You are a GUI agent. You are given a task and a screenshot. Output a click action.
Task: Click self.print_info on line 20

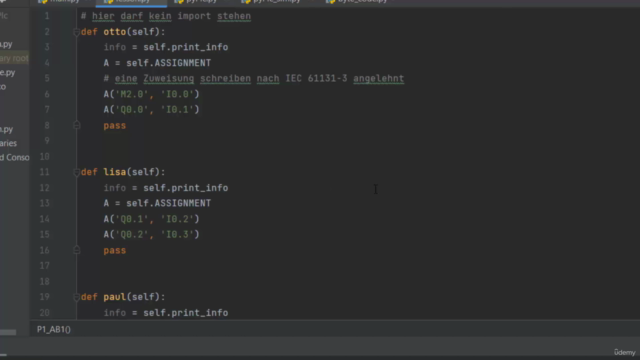pyautogui.click(x=186, y=313)
